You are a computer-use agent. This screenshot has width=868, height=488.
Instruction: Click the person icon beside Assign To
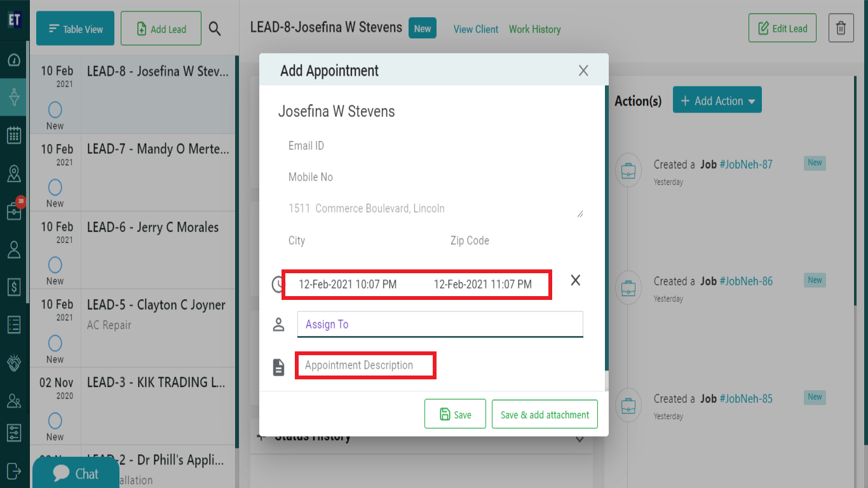[x=278, y=325]
